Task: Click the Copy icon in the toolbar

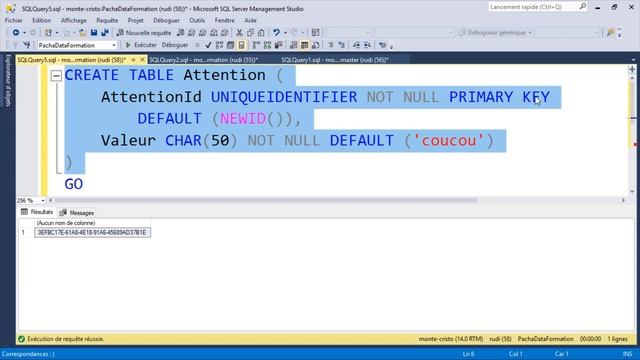Action: point(250,33)
